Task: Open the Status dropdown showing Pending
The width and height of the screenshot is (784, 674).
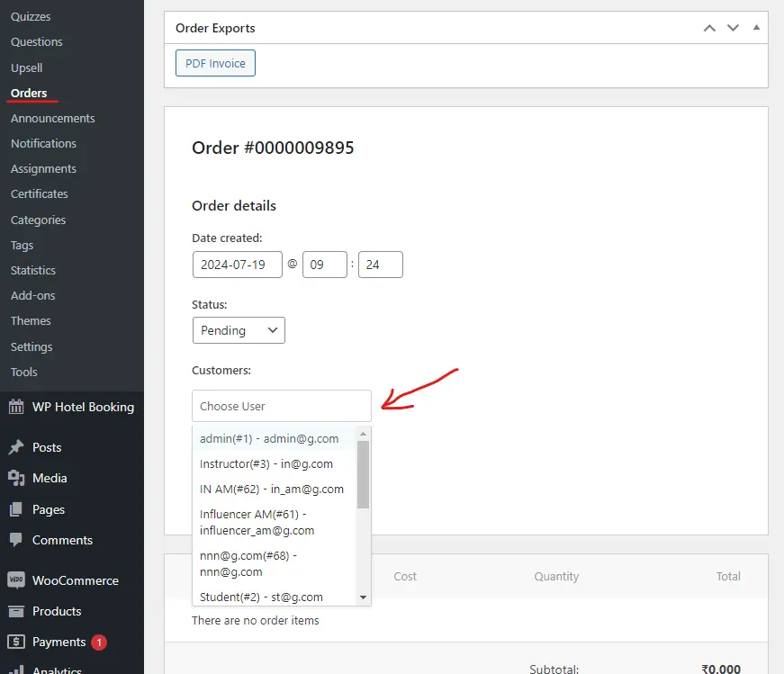Action: (x=238, y=330)
